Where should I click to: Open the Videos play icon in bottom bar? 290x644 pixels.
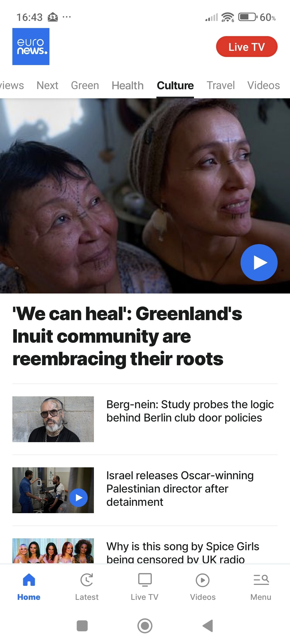click(x=203, y=580)
